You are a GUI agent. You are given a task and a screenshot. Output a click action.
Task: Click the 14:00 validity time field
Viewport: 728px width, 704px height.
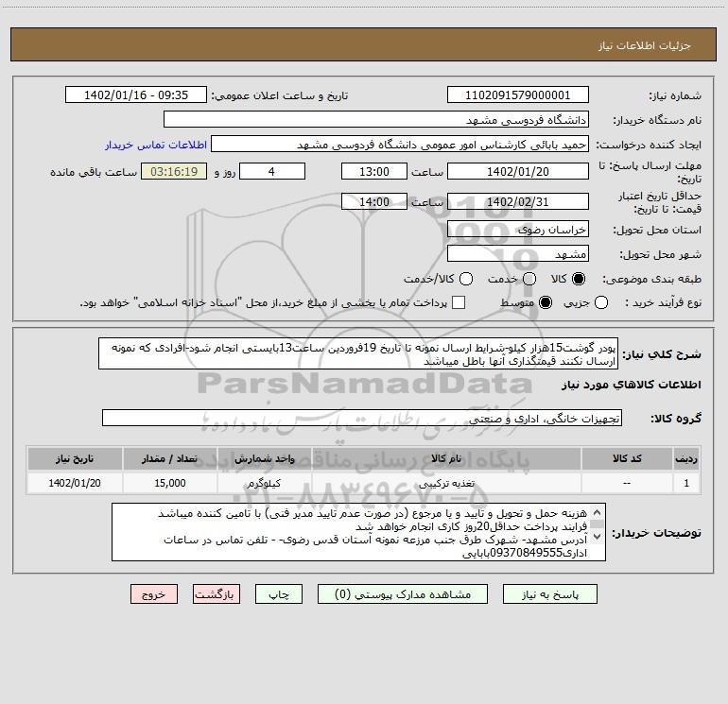[x=374, y=202]
